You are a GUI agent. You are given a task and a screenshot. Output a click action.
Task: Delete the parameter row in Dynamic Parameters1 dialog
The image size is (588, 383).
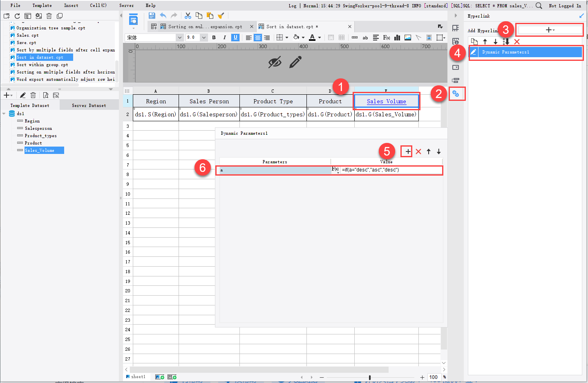click(x=418, y=151)
